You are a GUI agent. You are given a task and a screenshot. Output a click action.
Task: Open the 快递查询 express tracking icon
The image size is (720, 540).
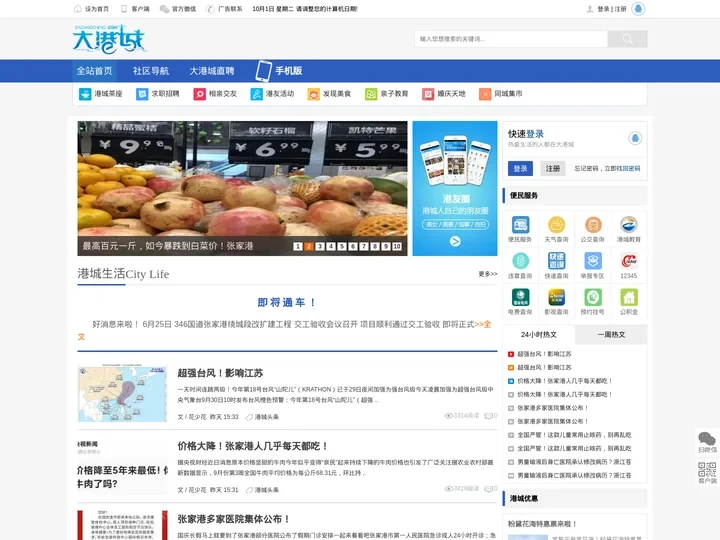tap(556, 261)
